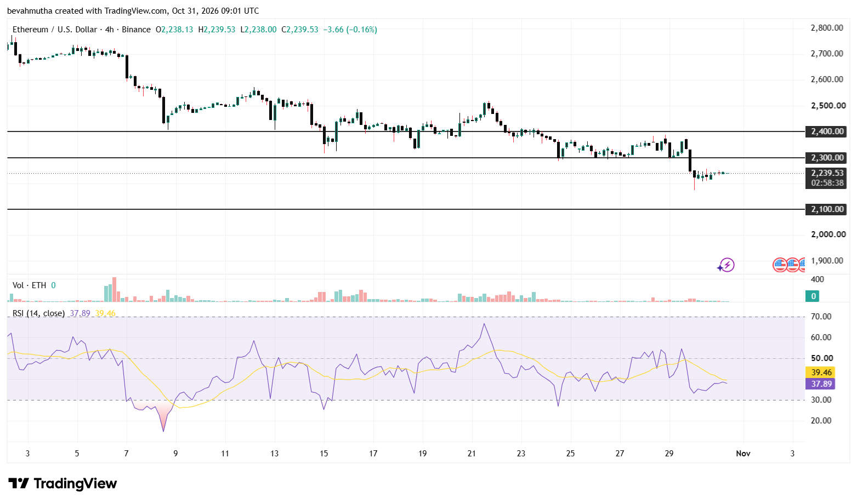
Task: Click the 21 date label on time axis
Action: click(x=472, y=454)
